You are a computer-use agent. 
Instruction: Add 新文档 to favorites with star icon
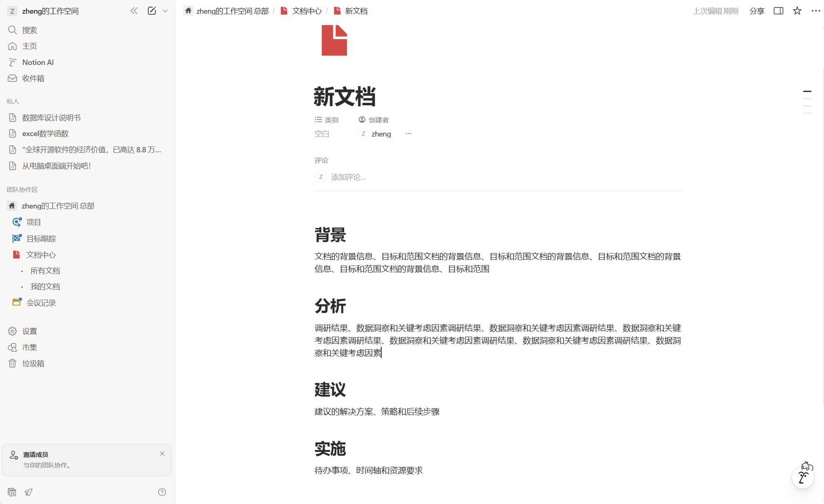coord(797,11)
